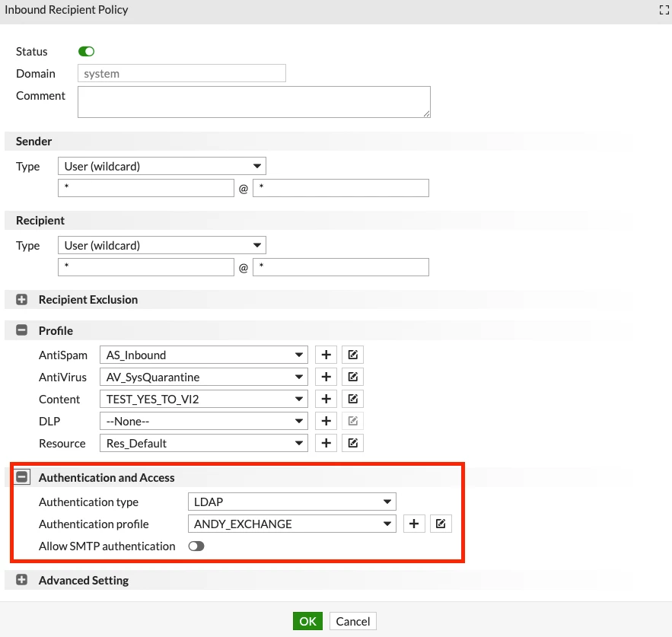Screen dimensions: 672x637
Task: Open the Sender Type dropdown
Action: click(162, 167)
